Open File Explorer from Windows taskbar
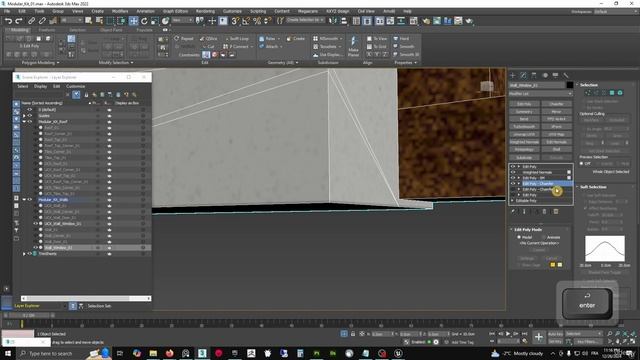Screen dimensions: 640x360 [153, 353]
